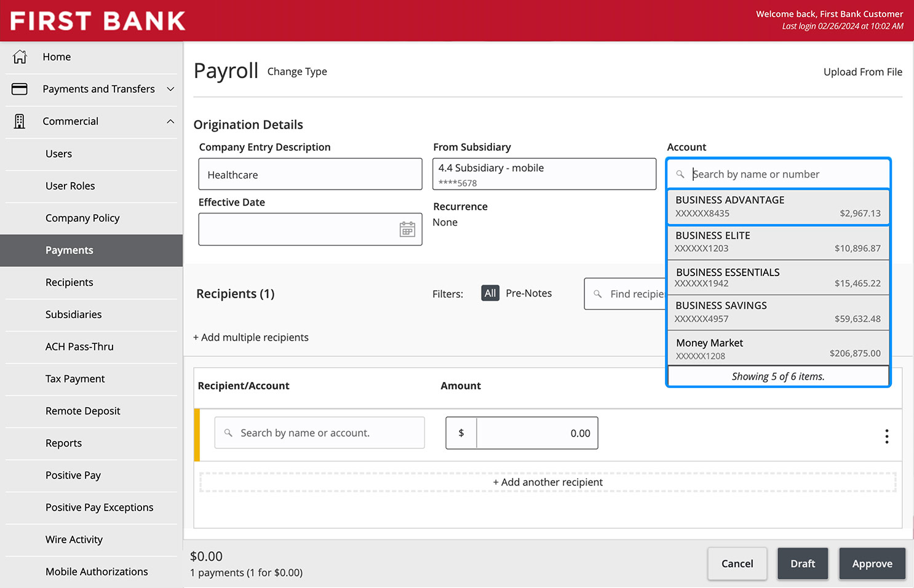This screenshot has height=588, width=914.
Task: Collapse the Commercial menu chevron
Action: click(x=170, y=121)
